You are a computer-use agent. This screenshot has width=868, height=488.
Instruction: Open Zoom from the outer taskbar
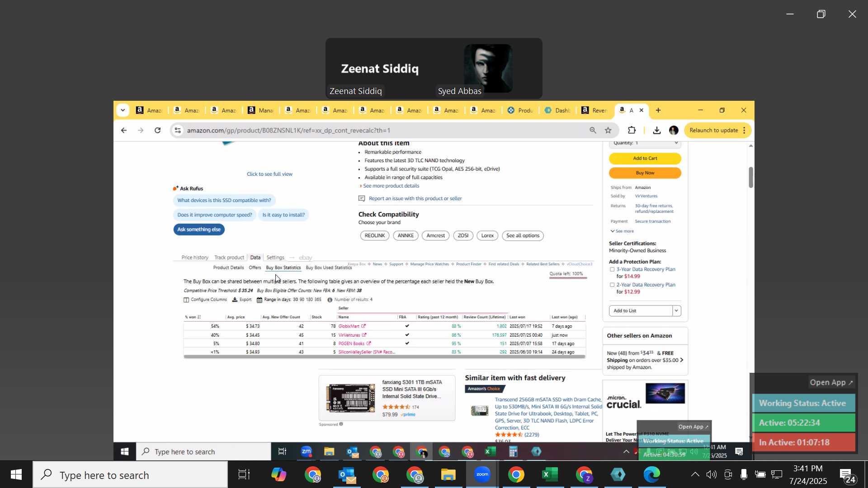(x=482, y=475)
